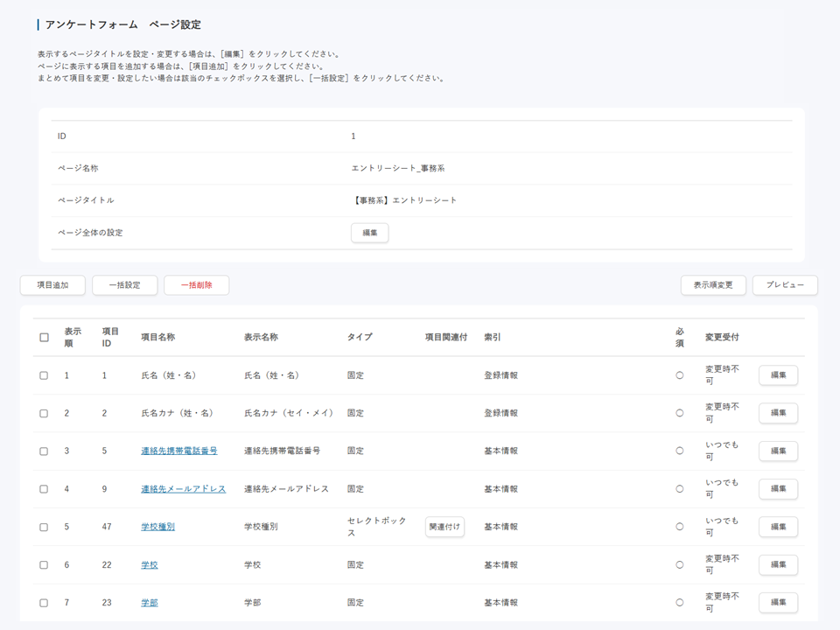The width and height of the screenshot is (840, 630).
Task: Select checkbox for 連絡先携帯電話番号 row
Action: click(x=45, y=451)
